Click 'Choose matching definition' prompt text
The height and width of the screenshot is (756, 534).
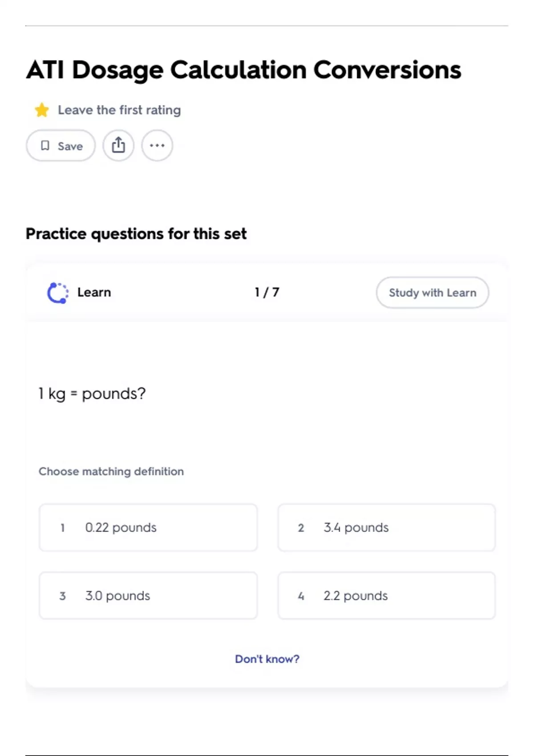point(111,471)
